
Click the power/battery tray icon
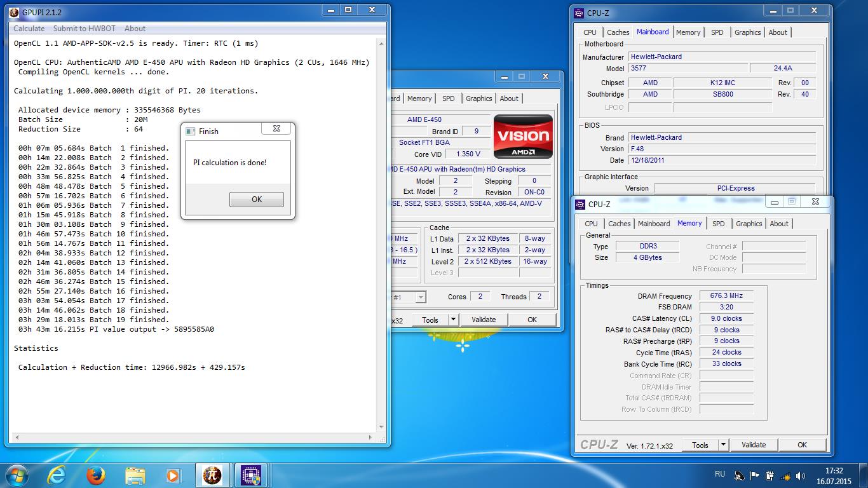770,475
